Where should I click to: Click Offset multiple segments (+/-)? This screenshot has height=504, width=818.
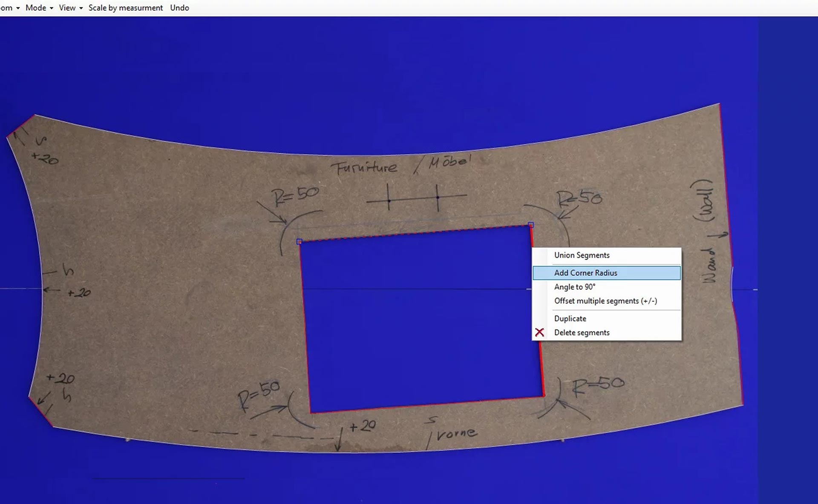point(605,301)
